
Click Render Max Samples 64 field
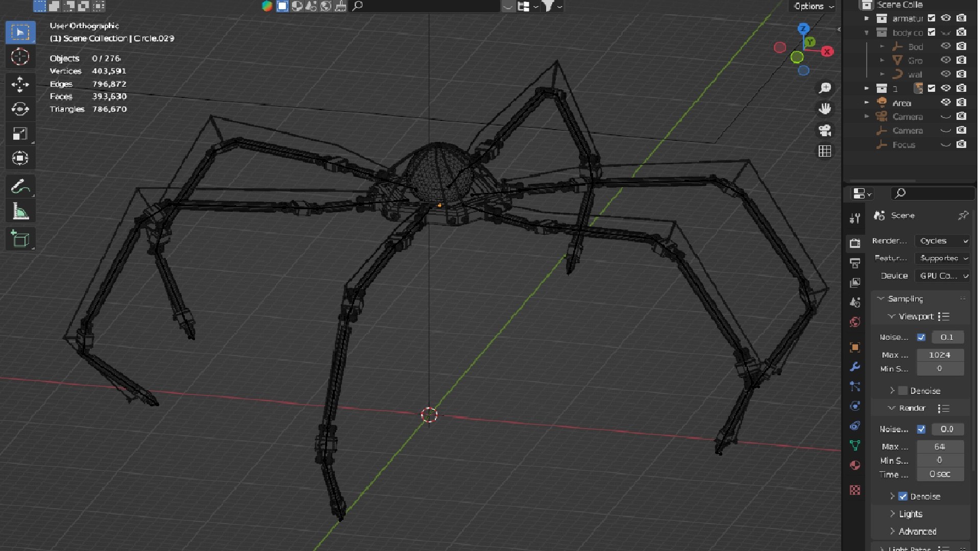tap(940, 447)
